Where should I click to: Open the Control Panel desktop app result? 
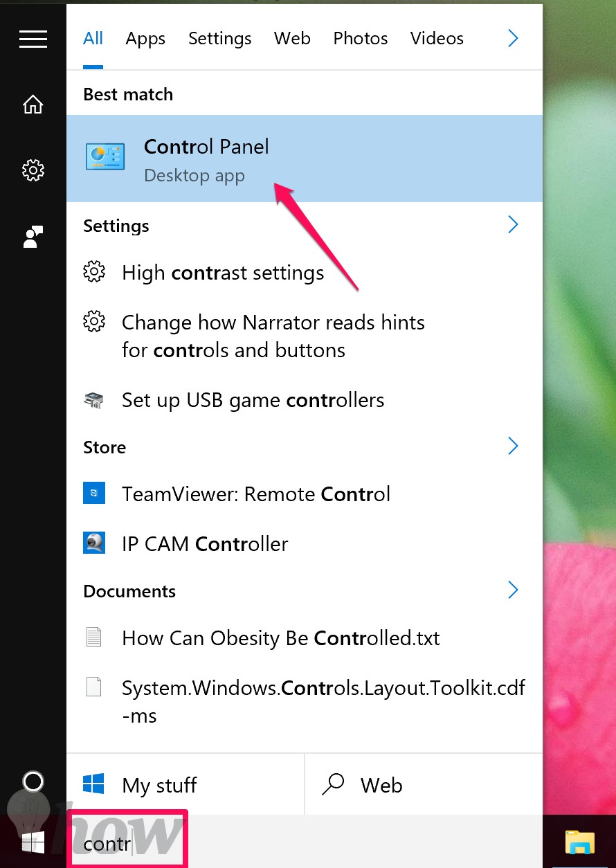pyautogui.click(x=305, y=159)
